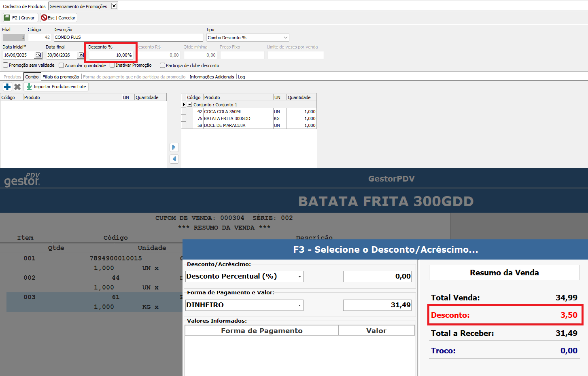
Task: Open the Tipo dropdown showing Combo Desconto %
Action: 286,38
